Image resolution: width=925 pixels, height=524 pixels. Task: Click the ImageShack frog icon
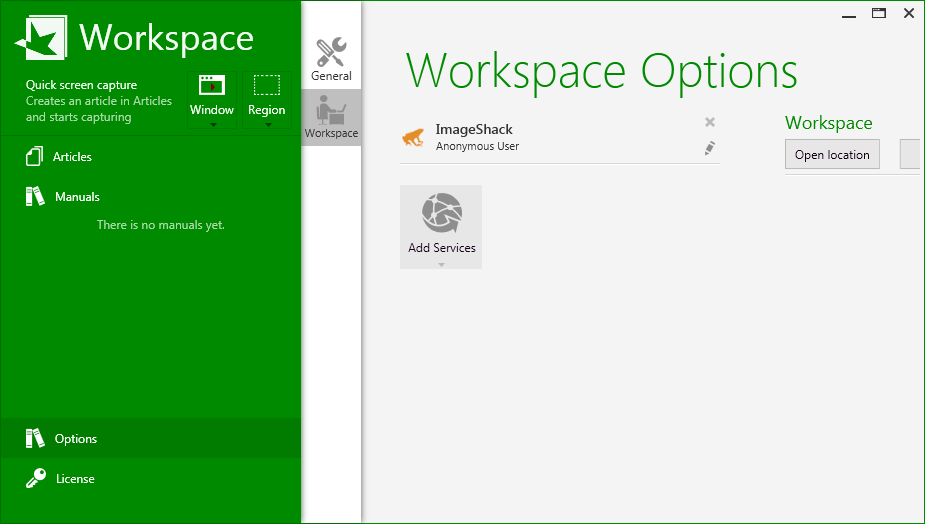[413, 137]
